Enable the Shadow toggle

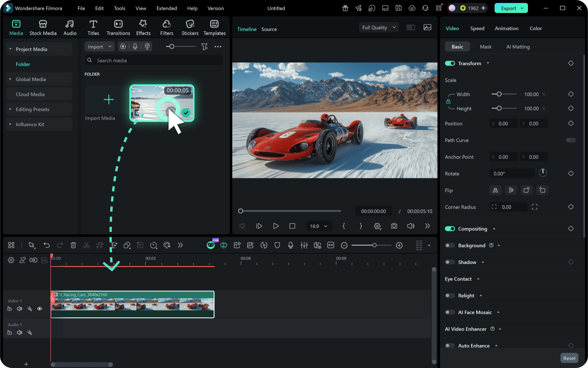point(450,262)
